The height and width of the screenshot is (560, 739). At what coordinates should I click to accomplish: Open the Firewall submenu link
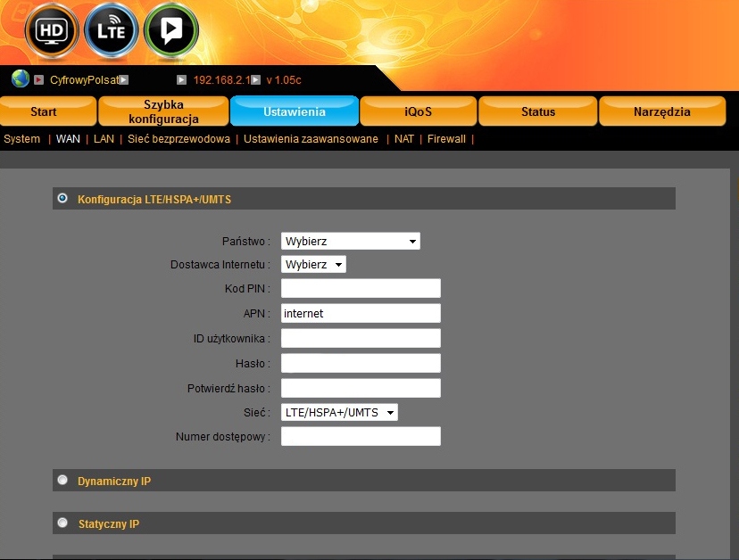coord(446,139)
